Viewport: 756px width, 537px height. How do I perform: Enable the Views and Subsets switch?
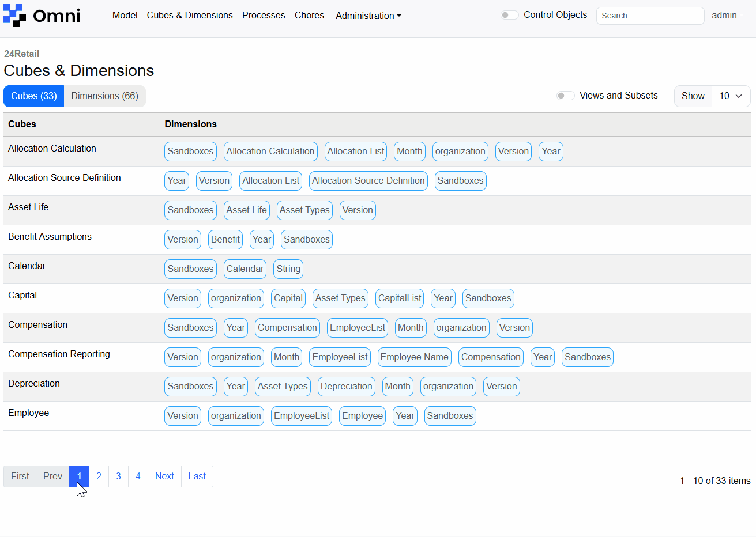(x=565, y=96)
